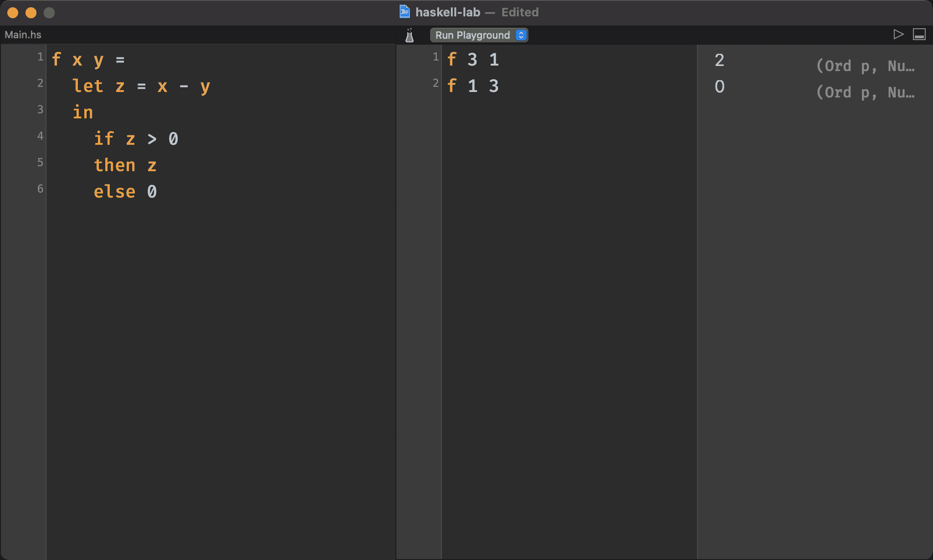
Task: Open the Run Playground dropdown
Action: 479,35
